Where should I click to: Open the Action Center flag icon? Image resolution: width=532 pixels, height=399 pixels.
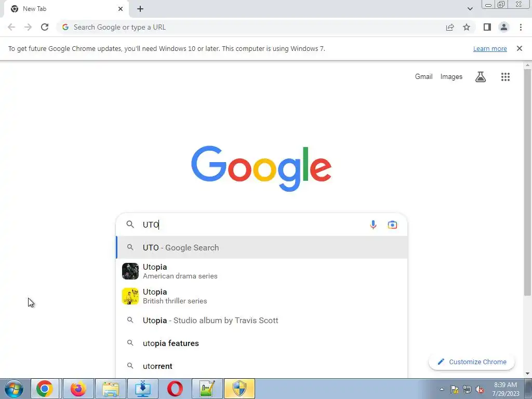point(454,390)
